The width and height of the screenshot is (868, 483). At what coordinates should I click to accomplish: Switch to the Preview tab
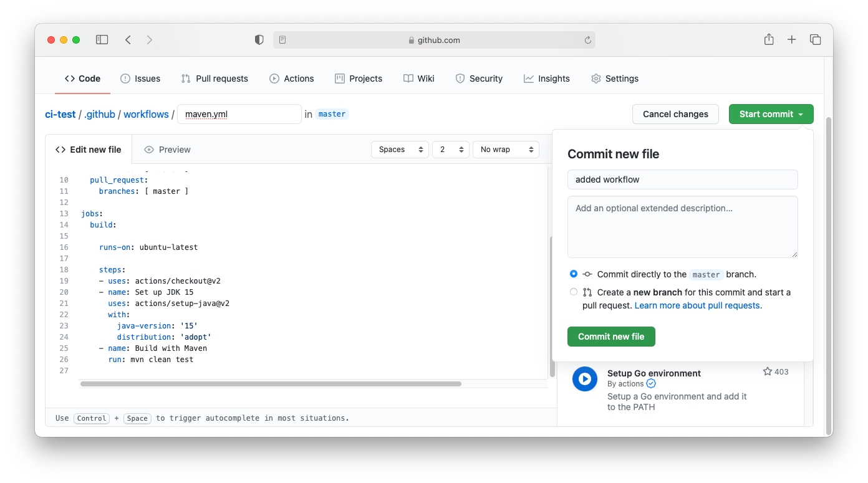click(167, 150)
